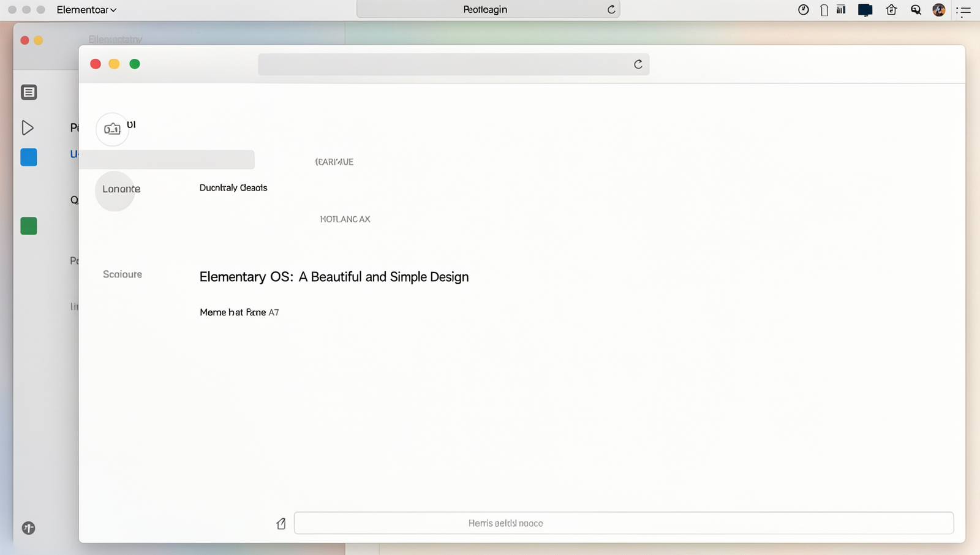The width and height of the screenshot is (980, 555).
Task: Focus the Herris aeldsl nuoco input field
Action: pos(624,523)
